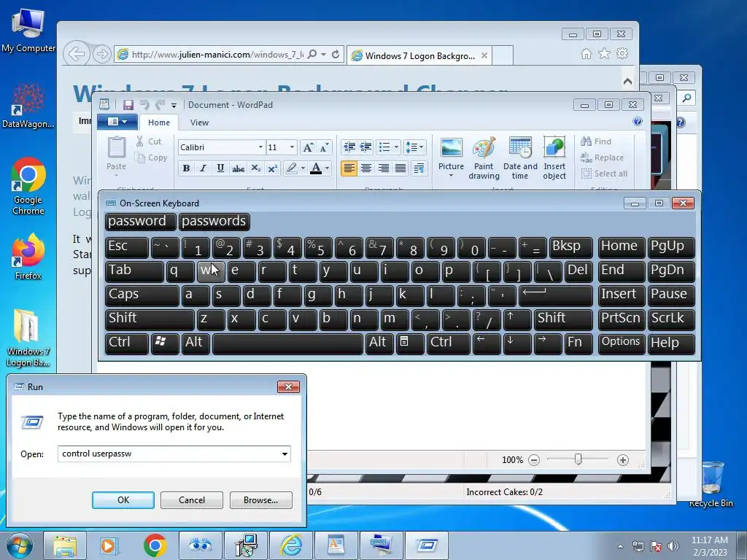This screenshot has width=747, height=560.
Task: Open the WordPad application menu button
Action: click(x=117, y=122)
